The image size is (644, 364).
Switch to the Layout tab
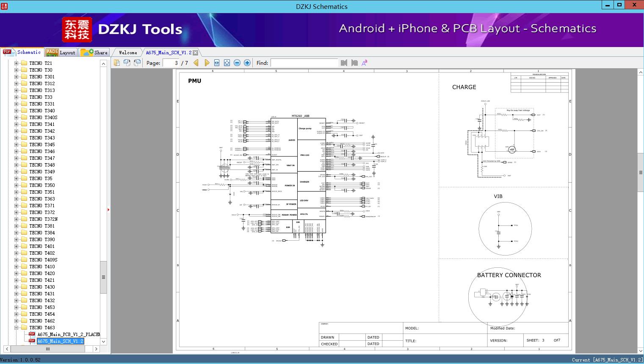[x=61, y=53]
